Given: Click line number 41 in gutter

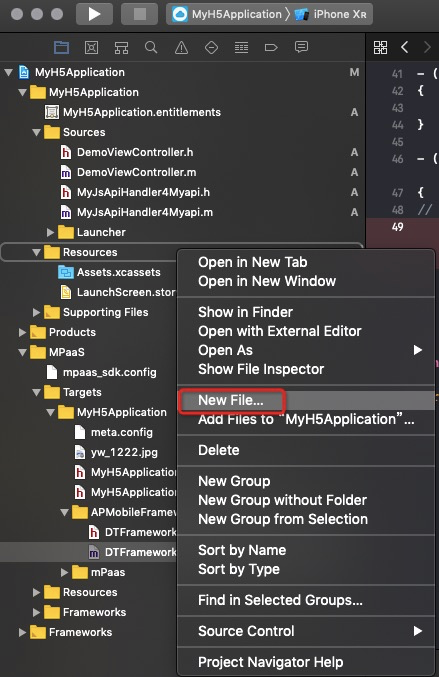Looking at the screenshot, I should point(397,74).
